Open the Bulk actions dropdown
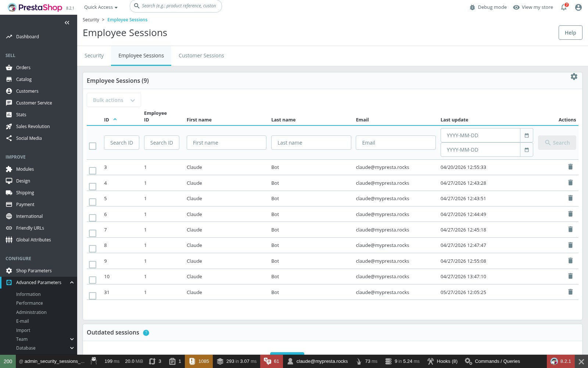 114,100
